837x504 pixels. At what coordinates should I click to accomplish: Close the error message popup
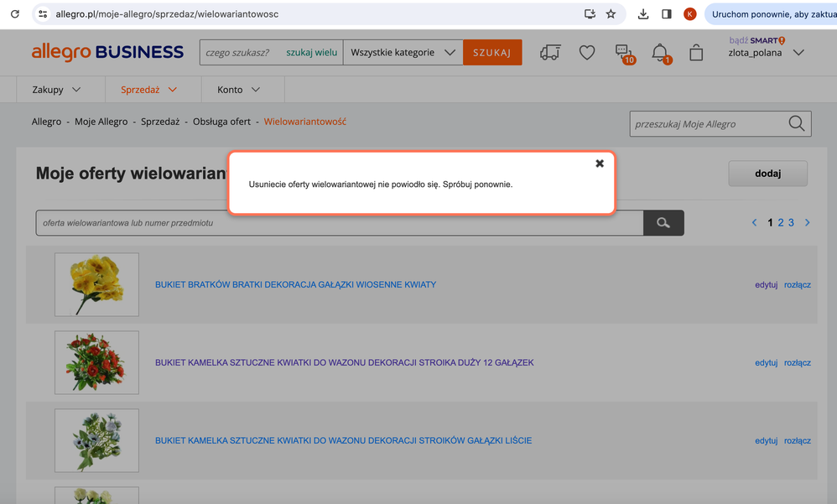click(x=600, y=164)
